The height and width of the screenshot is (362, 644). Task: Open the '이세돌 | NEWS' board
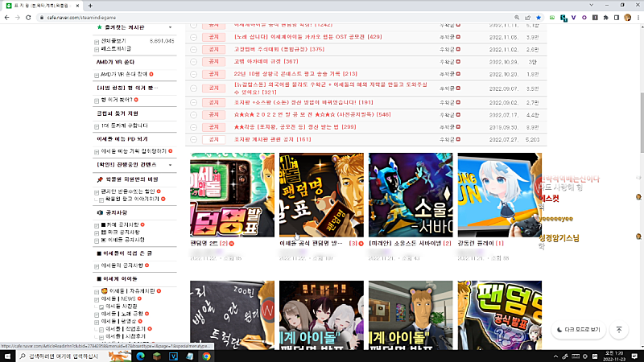(x=118, y=298)
